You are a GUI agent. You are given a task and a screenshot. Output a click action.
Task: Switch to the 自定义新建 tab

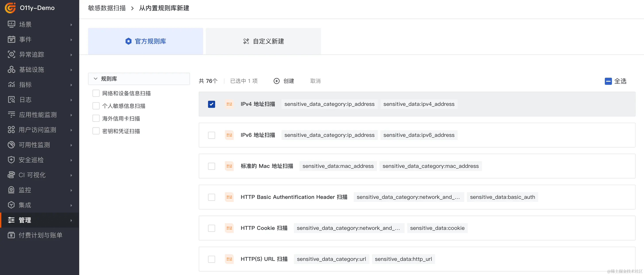pos(263,41)
